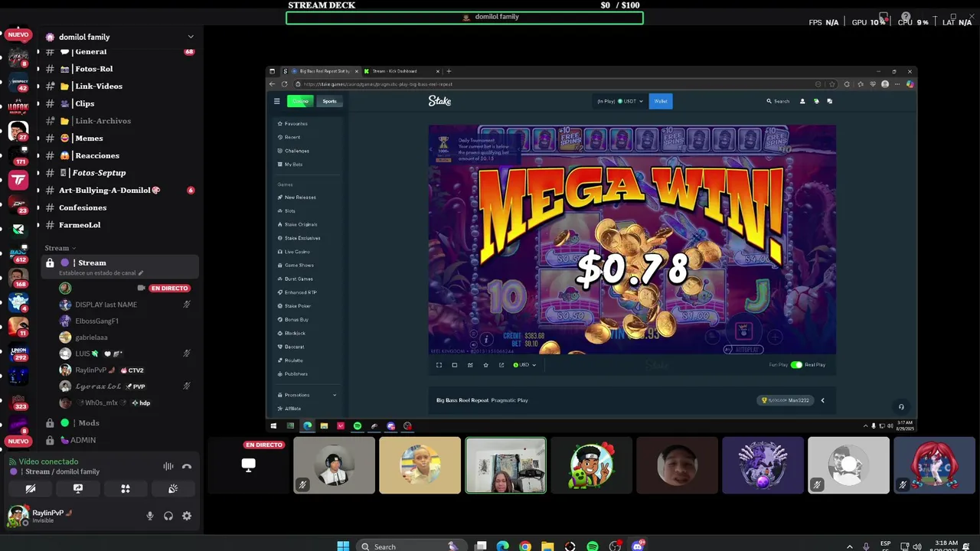Toggle theatre mode under the game
The height and width of the screenshot is (551, 980).
(454, 365)
